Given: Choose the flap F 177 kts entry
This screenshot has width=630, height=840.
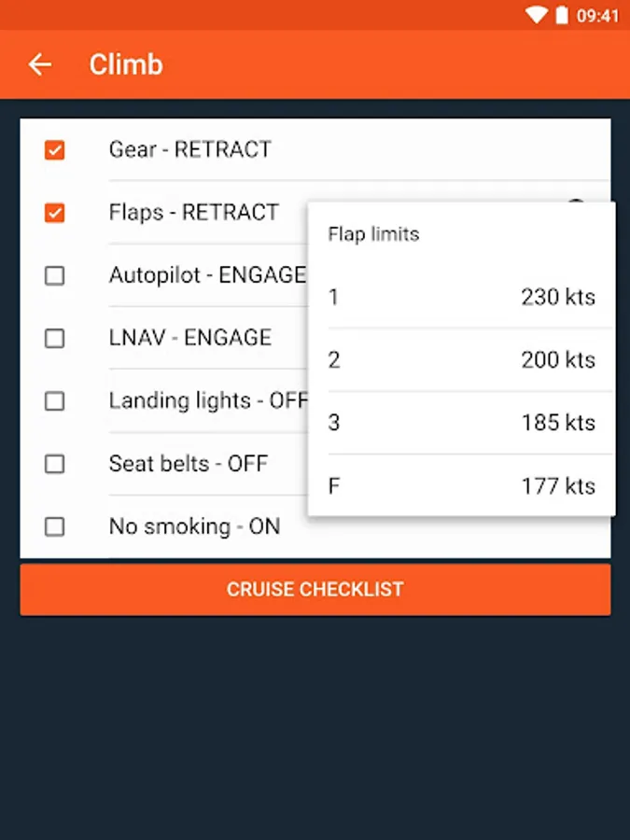Looking at the screenshot, I should click(x=462, y=485).
